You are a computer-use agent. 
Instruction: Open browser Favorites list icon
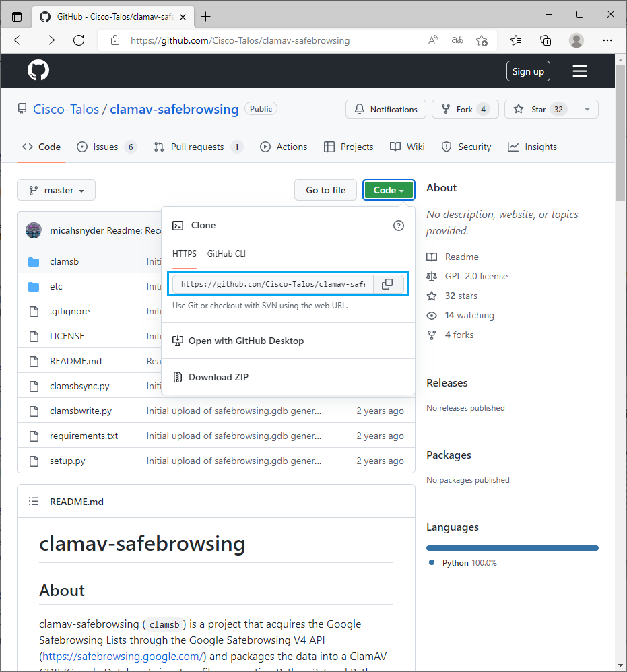point(516,40)
